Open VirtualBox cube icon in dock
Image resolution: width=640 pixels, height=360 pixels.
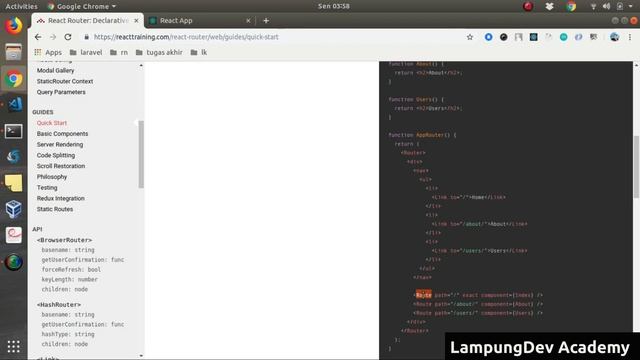tap(13, 209)
